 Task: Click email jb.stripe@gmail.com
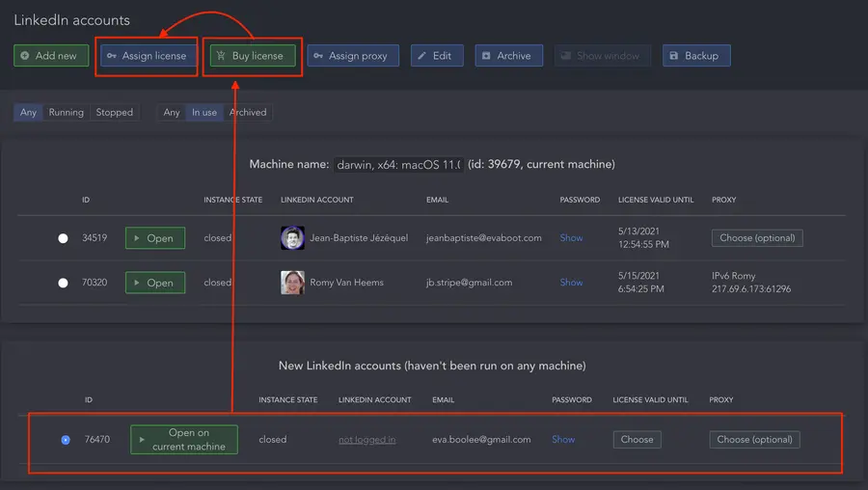point(469,283)
